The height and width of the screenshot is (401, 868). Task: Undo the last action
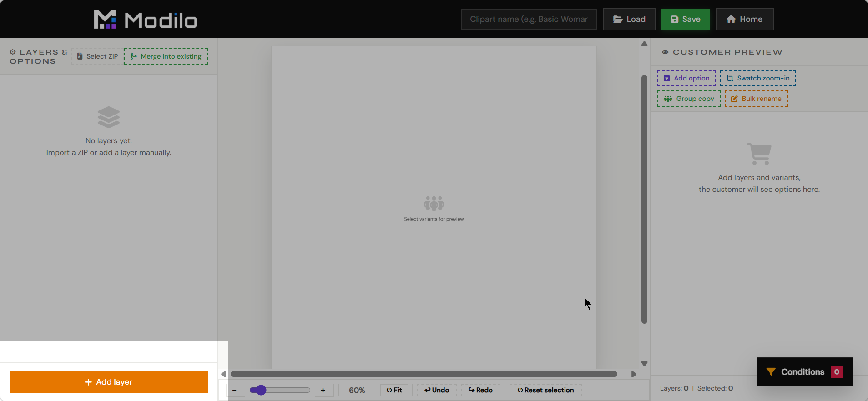437,390
